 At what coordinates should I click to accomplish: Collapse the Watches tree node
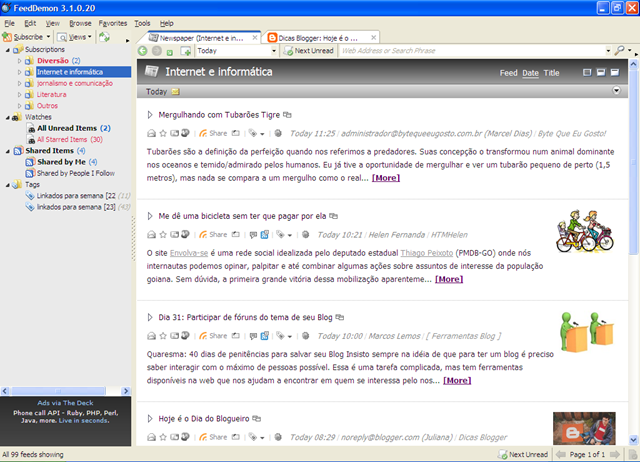[x=7, y=117]
